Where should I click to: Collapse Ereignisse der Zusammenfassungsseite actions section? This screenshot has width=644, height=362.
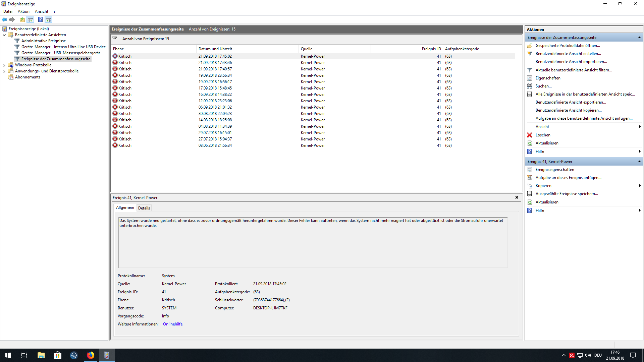pyautogui.click(x=639, y=38)
